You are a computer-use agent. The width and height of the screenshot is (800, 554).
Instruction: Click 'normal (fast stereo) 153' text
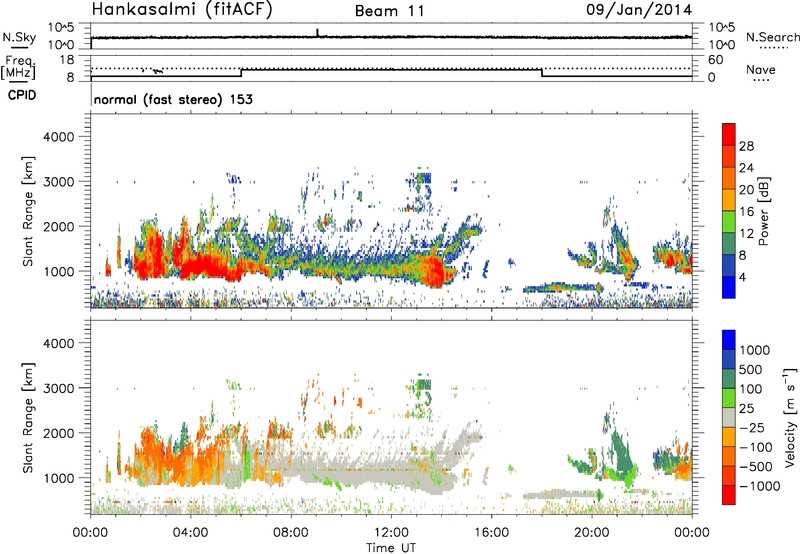pyautogui.click(x=173, y=99)
